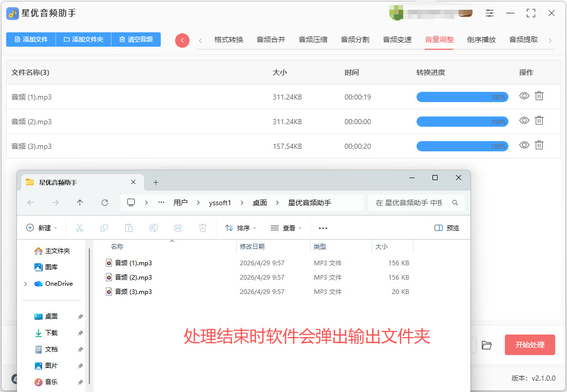Click the Cut scissors icon
The height and width of the screenshot is (392, 567).
click(80, 228)
